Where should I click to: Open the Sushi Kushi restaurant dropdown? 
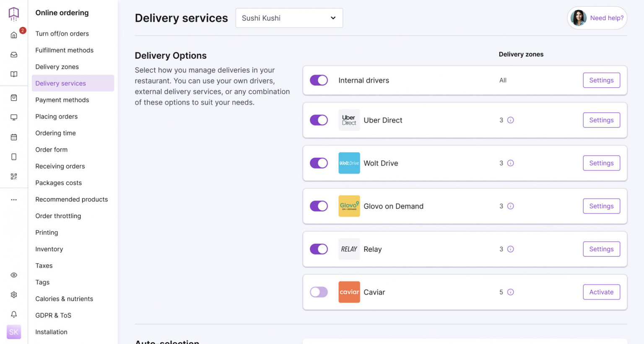click(x=289, y=18)
